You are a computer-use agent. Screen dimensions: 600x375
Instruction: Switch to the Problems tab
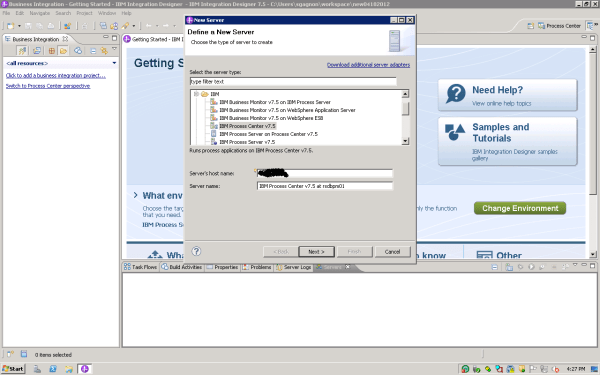click(257, 267)
